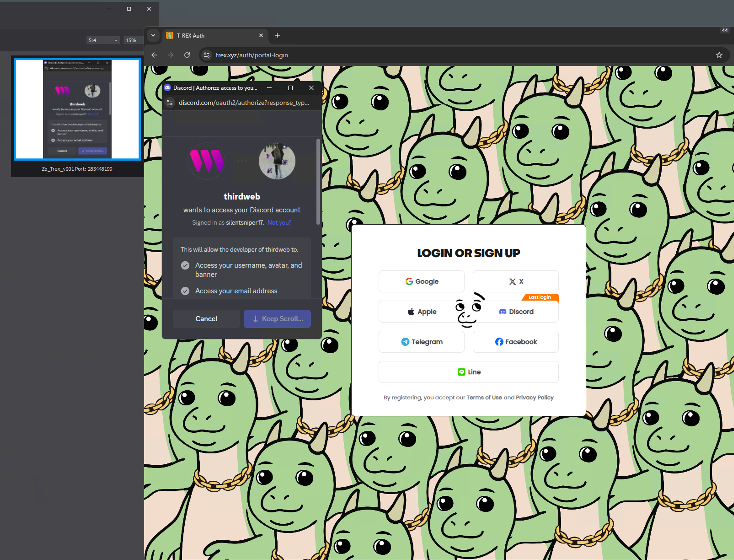Screen dimensions: 734x560
Task: Cancel the Discord authorization
Action: [206, 319]
